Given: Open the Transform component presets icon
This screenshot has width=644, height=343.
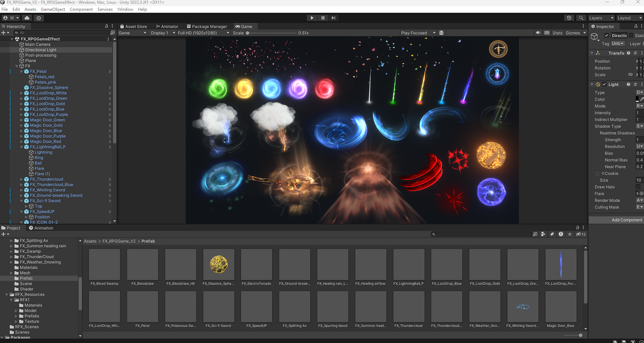Looking at the screenshot, I should (x=635, y=53).
